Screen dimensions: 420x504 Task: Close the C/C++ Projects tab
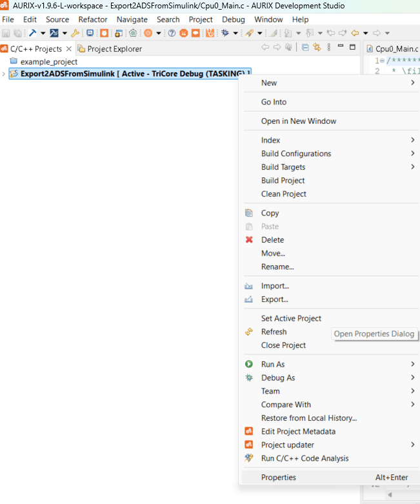tap(69, 49)
